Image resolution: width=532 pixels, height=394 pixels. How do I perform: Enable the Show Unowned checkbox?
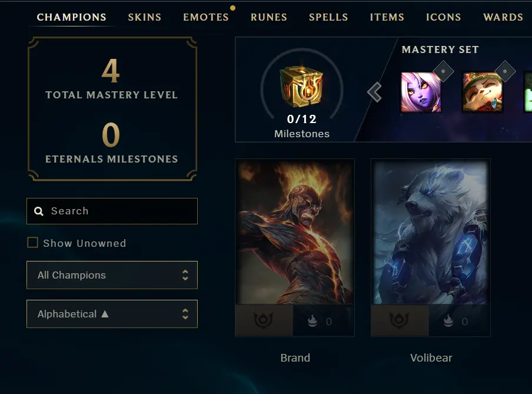tap(32, 243)
